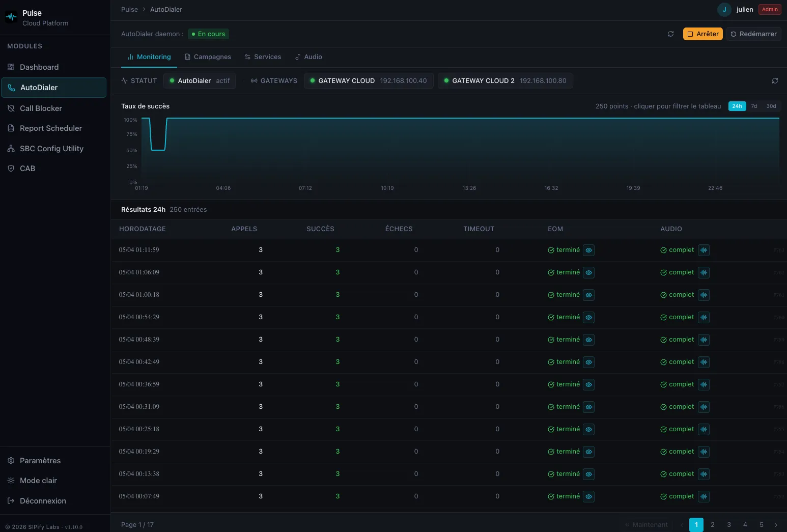Go to results page 4
787x532 pixels.
(x=745, y=525)
